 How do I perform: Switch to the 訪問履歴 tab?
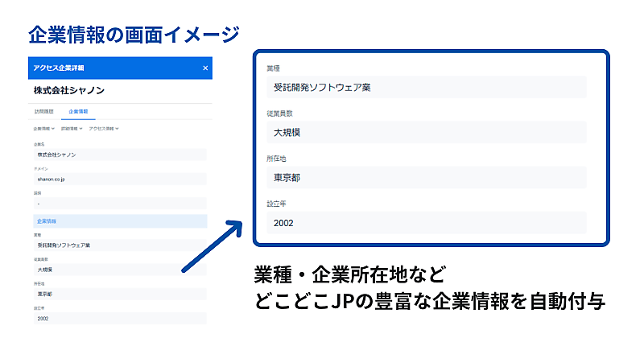43,111
